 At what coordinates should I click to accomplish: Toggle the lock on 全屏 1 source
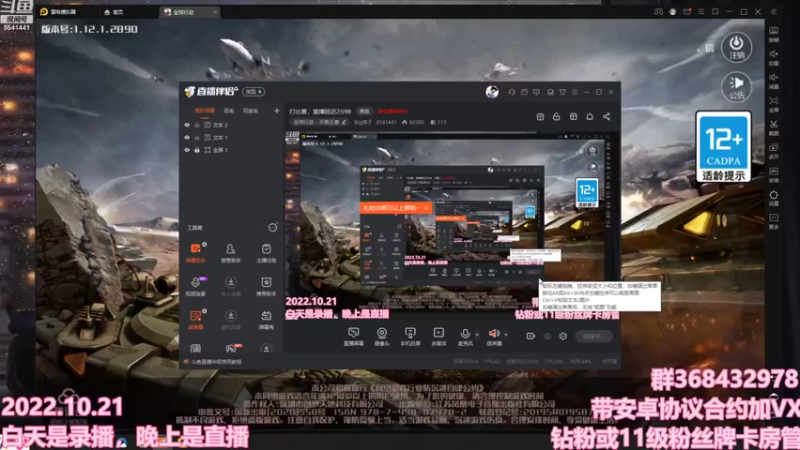click(197, 150)
